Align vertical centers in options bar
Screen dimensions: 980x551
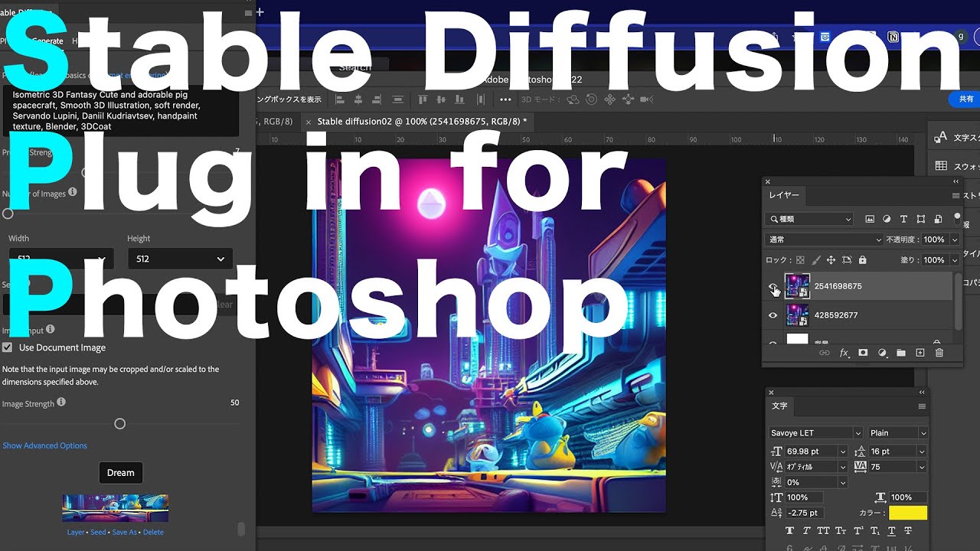(x=442, y=99)
